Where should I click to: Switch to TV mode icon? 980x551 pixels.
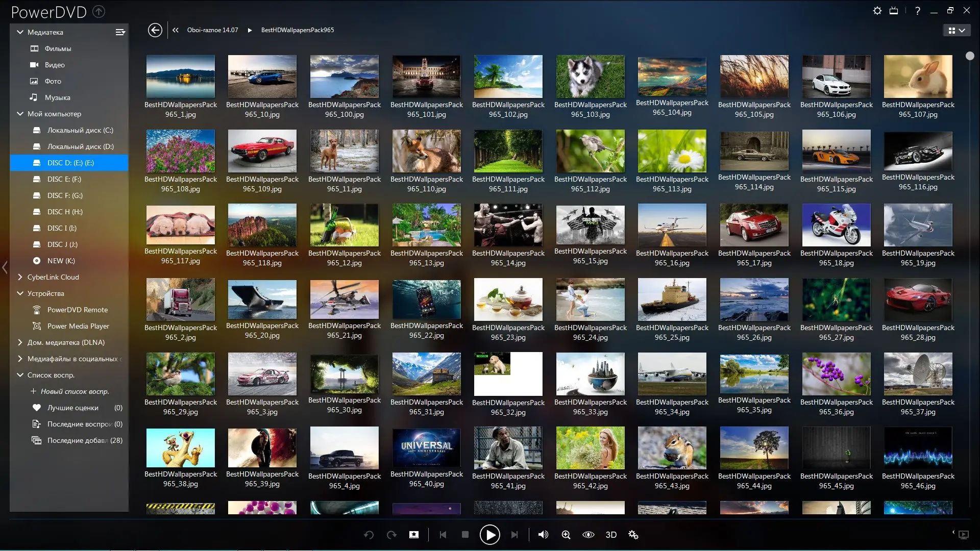(x=894, y=11)
